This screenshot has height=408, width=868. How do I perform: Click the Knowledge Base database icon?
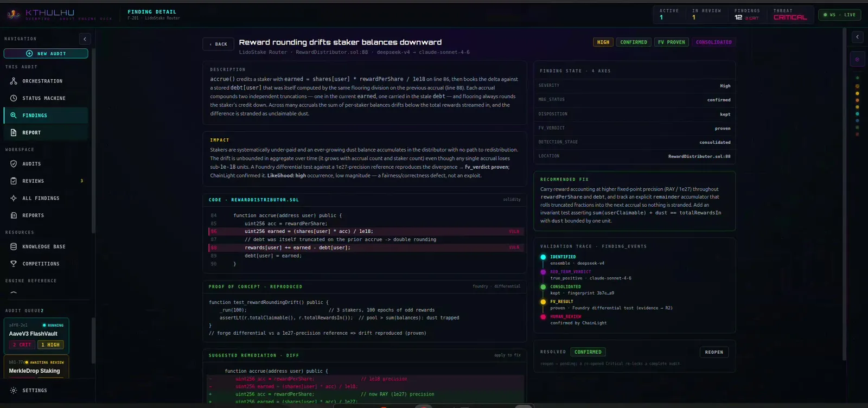(14, 247)
